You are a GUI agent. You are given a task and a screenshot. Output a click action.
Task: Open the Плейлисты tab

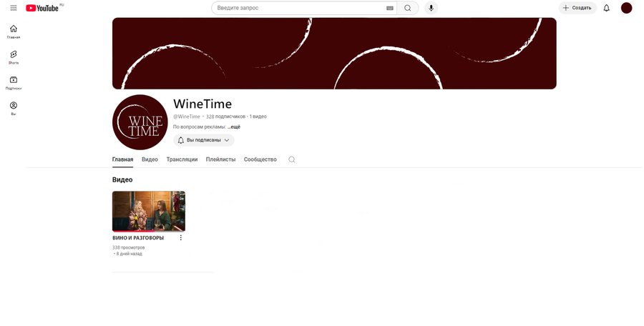pos(220,159)
